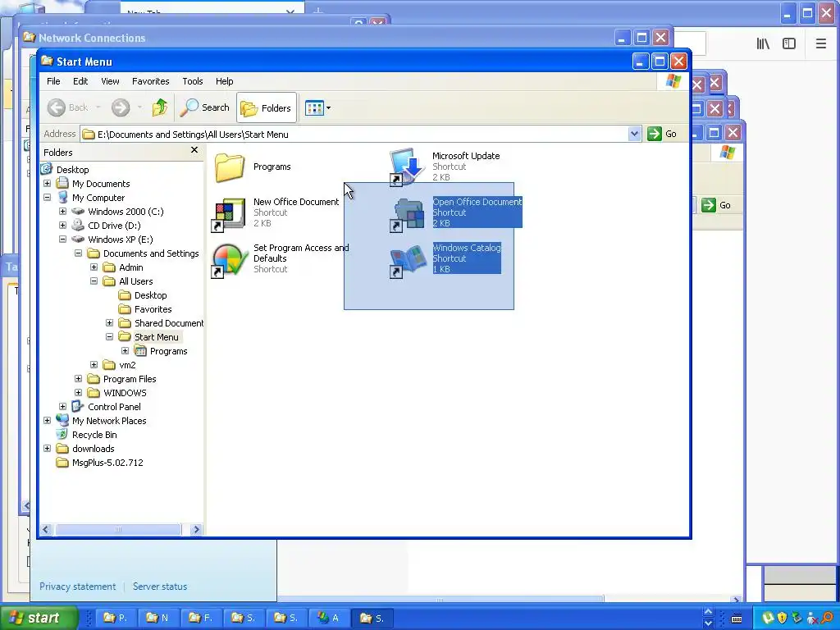Expand the vm2 folder node
This screenshot has height=630, width=840.
94,365
